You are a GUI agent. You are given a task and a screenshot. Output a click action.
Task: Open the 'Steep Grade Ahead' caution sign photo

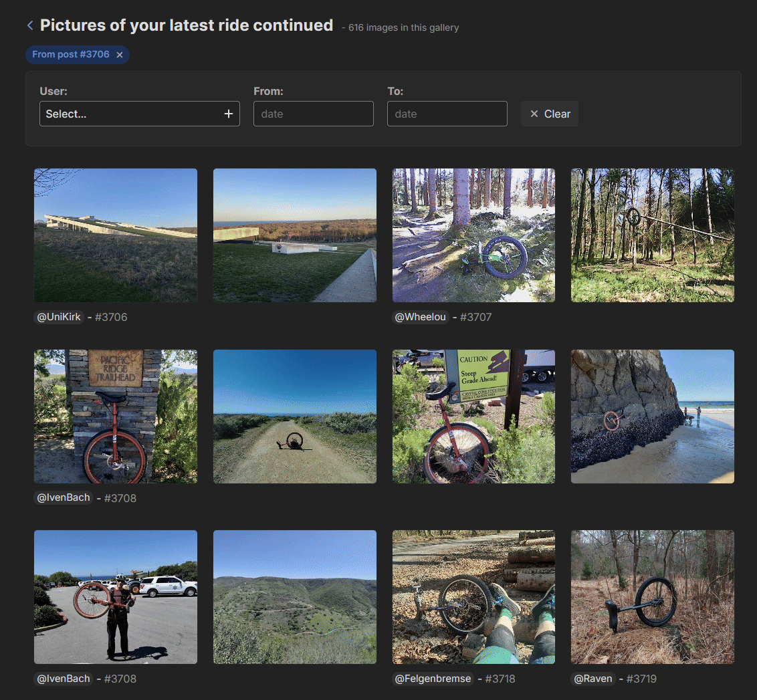click(473, 416)
